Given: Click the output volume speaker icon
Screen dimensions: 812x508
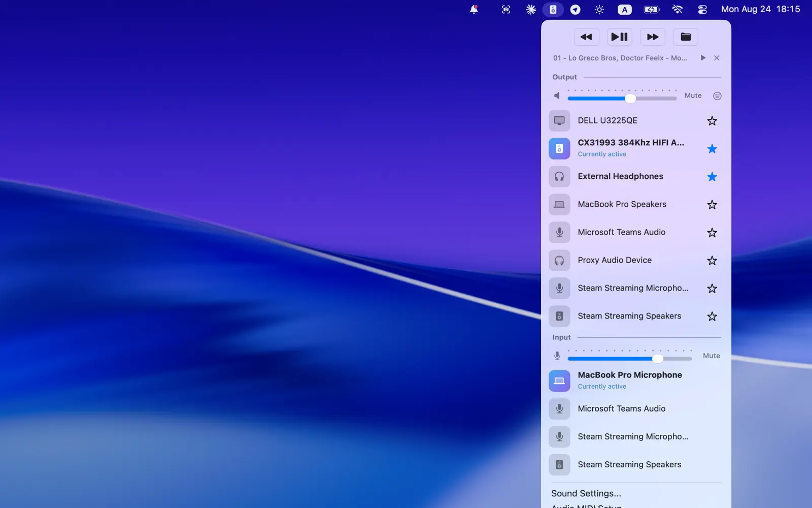Looking at the screenshot, I should 557,96.
